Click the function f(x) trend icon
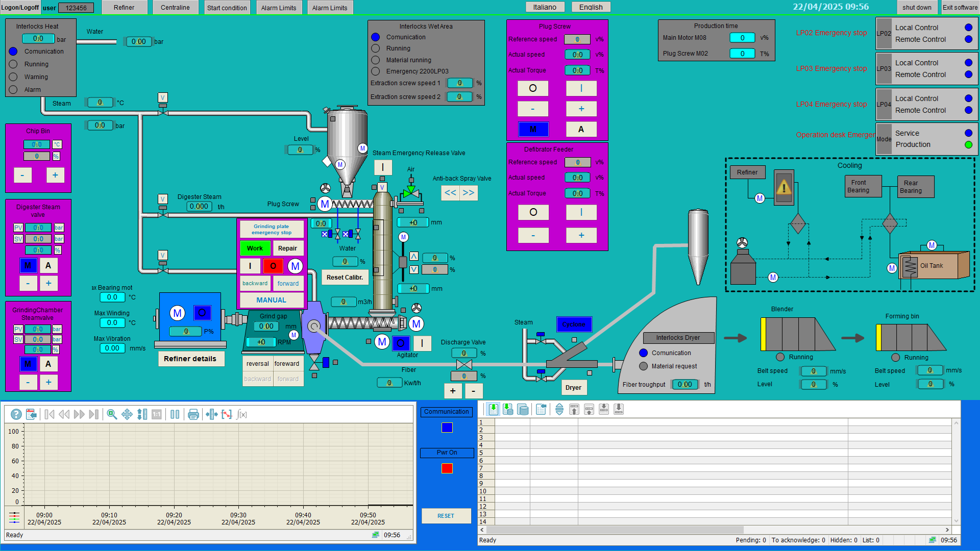Screen dimensions: 980x551 tap(242, 414)
